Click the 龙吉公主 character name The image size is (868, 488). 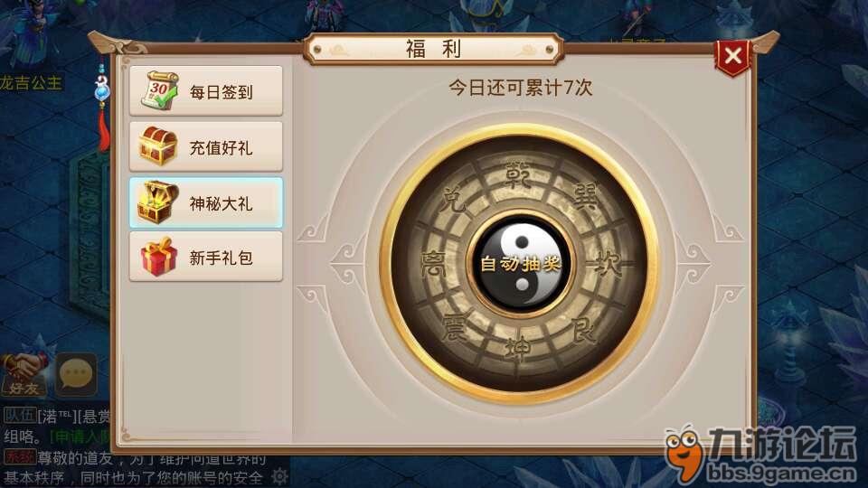pos(31,83)
